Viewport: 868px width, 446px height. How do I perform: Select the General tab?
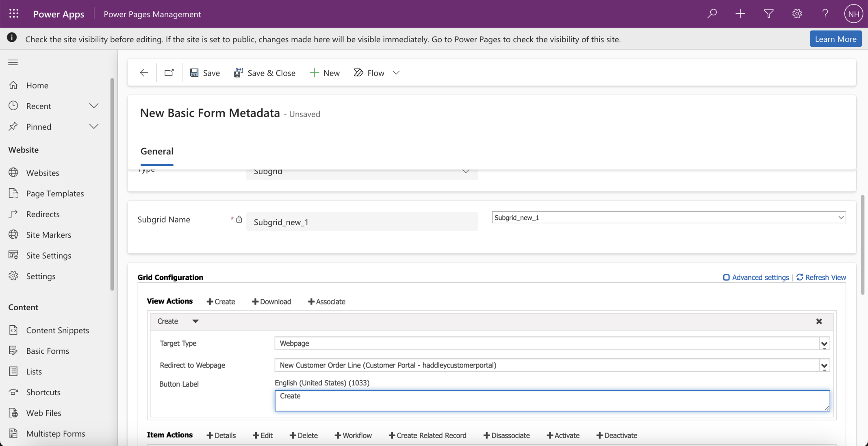point(157,151)
